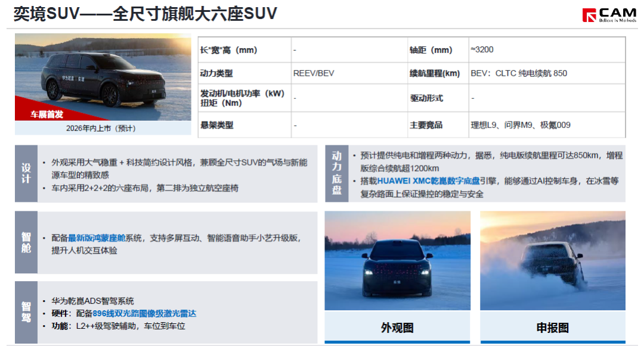Select the slide title 奕境SUV——全尺寸旗舰大六座SUV

[145, 14]
